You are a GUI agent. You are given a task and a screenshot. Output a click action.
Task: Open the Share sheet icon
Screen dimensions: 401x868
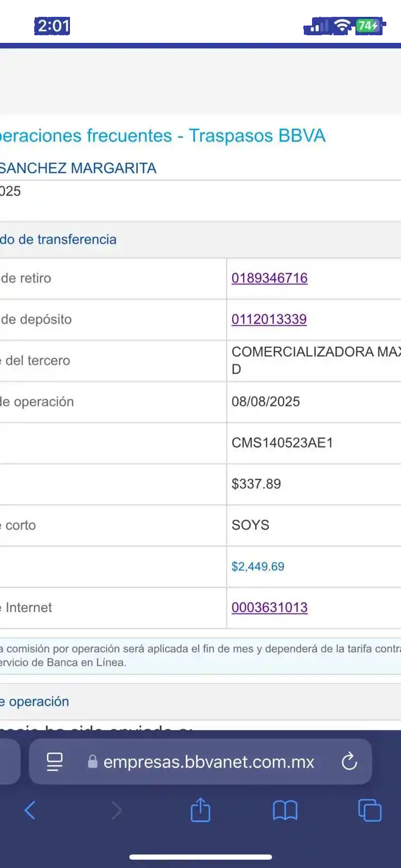tap(200, 810)
